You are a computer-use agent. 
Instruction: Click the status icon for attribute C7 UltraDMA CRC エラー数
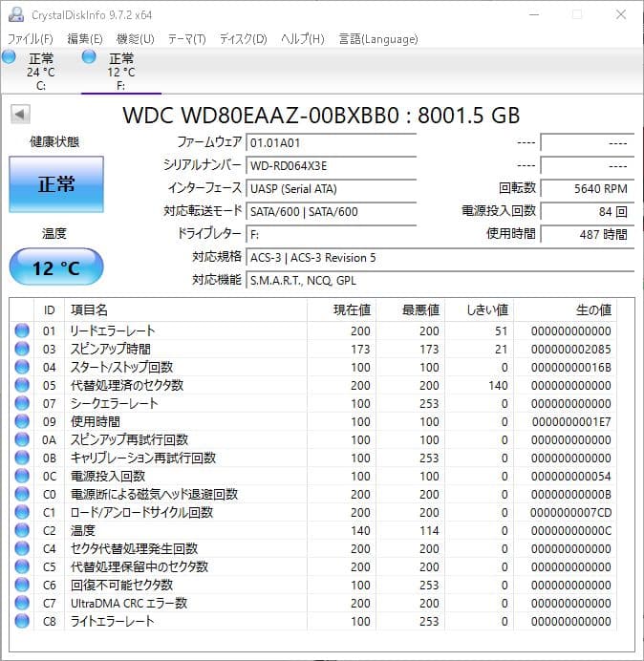coord(22,603)
